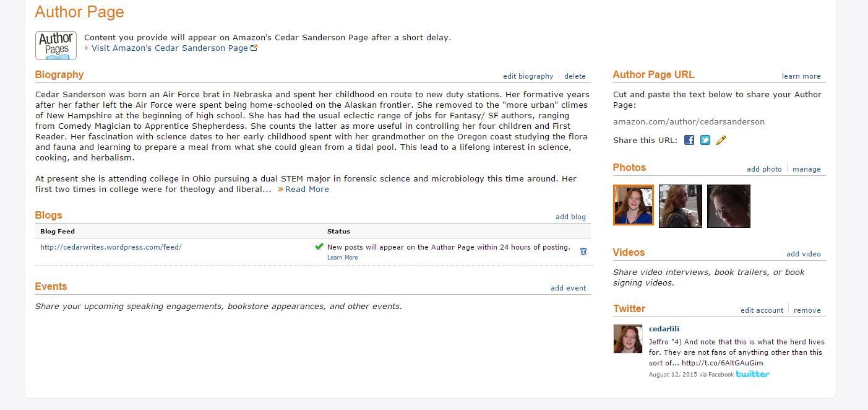Select the first author photo thumbnail
The height and width of the screenshot is (410, 868).
[x=633, y=206]
